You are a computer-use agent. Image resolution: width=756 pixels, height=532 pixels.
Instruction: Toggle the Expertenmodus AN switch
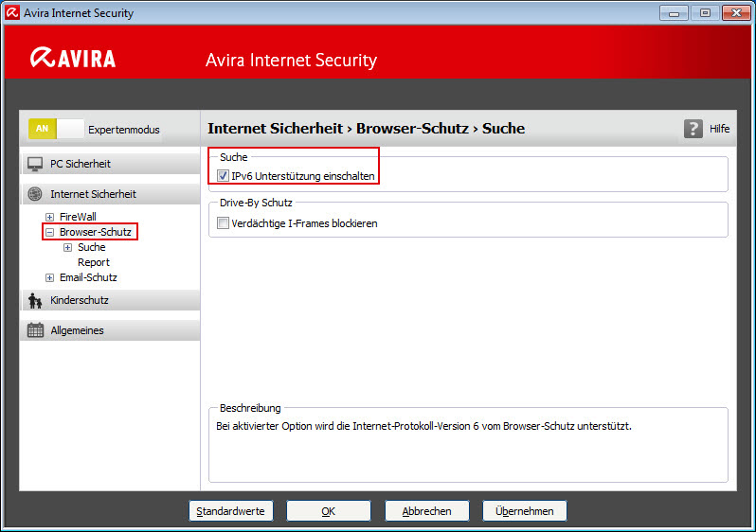pyautogui.click(x=56, y=129)
